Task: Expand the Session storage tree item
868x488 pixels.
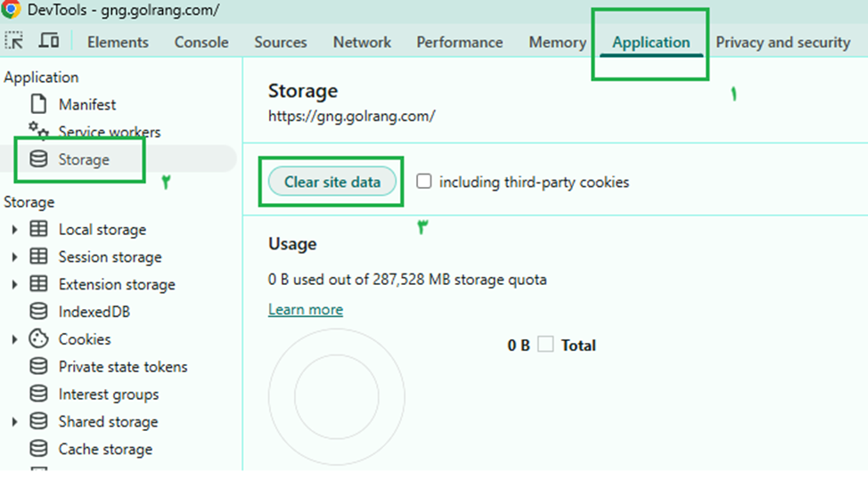Action: (14, 257)
